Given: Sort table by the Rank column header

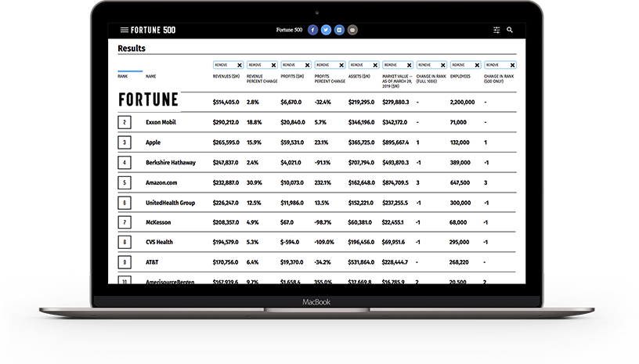Looking at the screenshot, I should (122, 77).
